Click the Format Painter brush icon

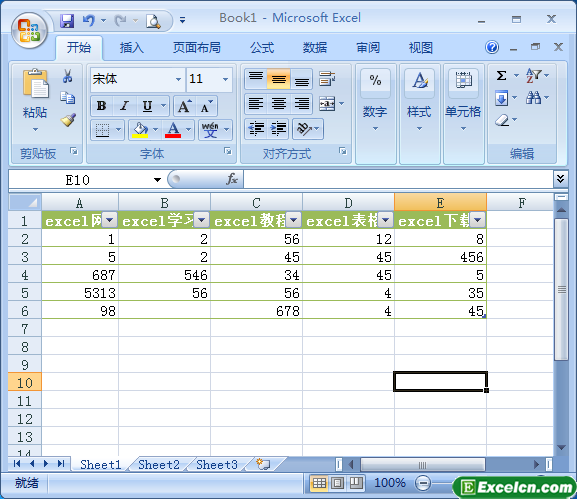[x=68, y=120]
